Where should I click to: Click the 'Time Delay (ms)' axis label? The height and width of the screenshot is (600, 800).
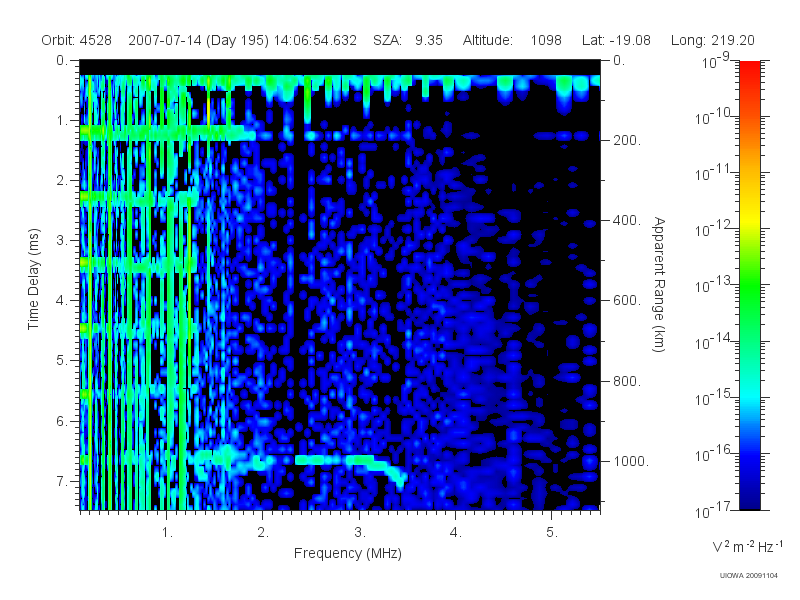[x=34, y=279]
